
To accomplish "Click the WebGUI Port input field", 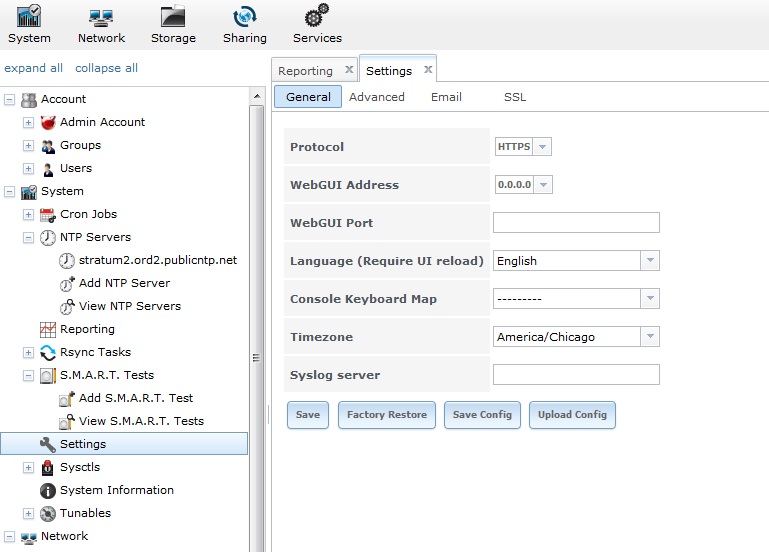I will [576, 223].
